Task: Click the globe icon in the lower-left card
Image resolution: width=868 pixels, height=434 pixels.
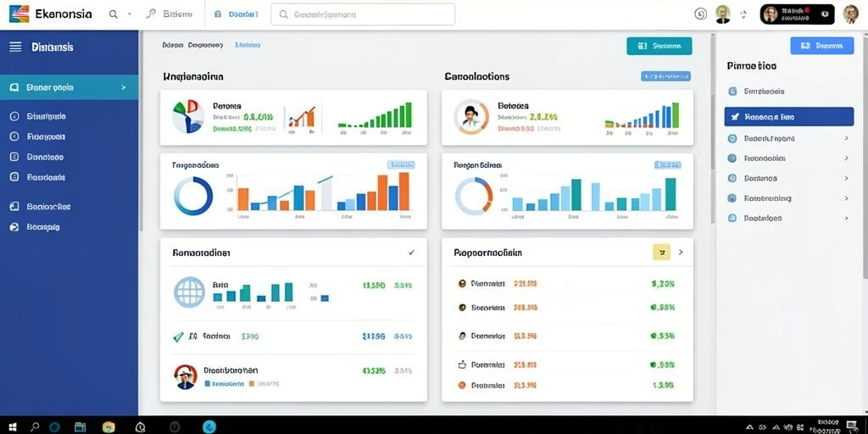Action: 189,292
